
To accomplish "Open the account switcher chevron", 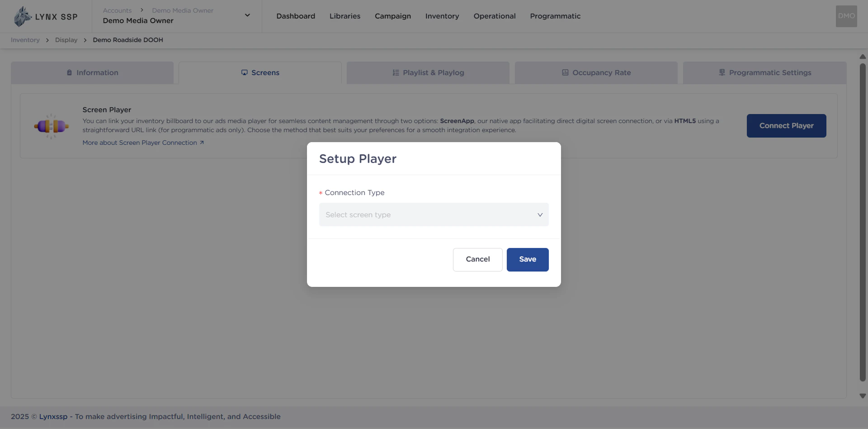I will pos(247,15).
